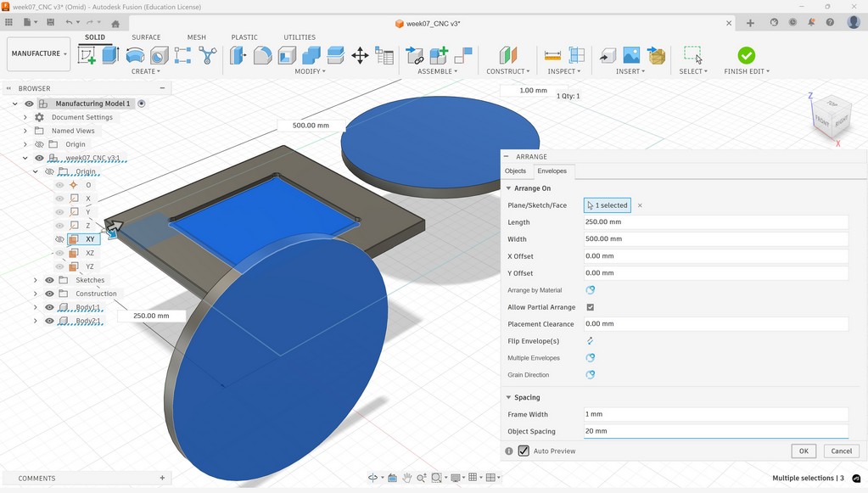
Task: Enable the Allow Partial Arrange checkbox
Action: click(591, 307)
